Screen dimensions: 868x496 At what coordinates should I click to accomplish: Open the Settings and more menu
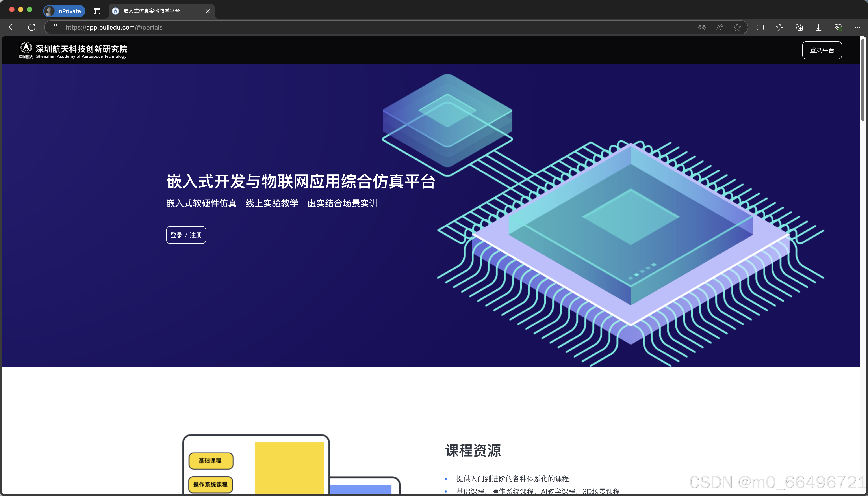coord(857,27)
